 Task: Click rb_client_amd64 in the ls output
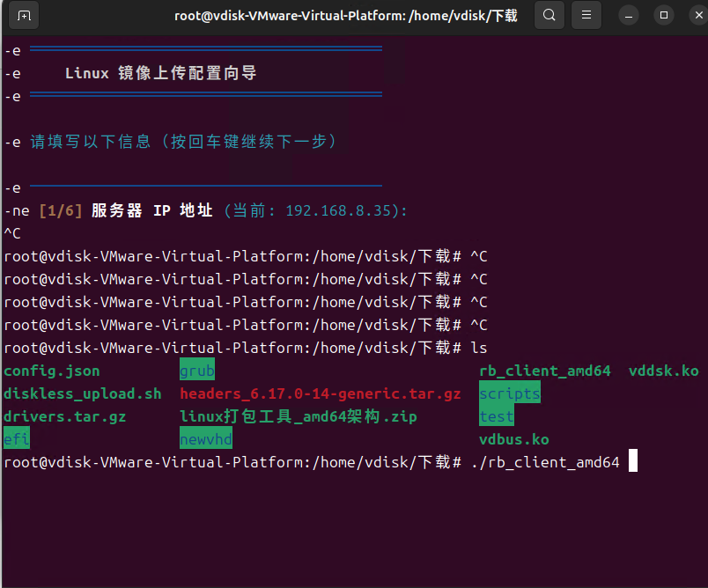(x=545, y=371)
